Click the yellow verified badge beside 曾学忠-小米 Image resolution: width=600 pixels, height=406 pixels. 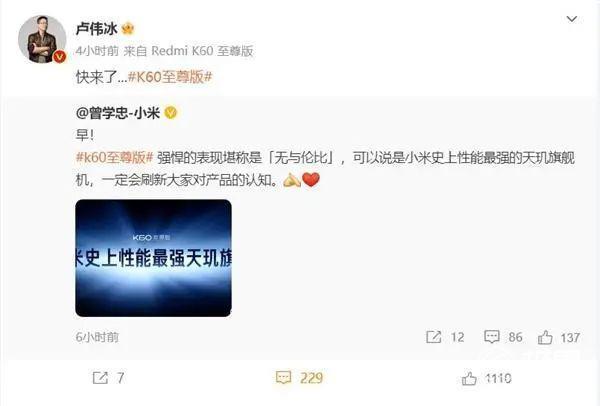(170, 113)
